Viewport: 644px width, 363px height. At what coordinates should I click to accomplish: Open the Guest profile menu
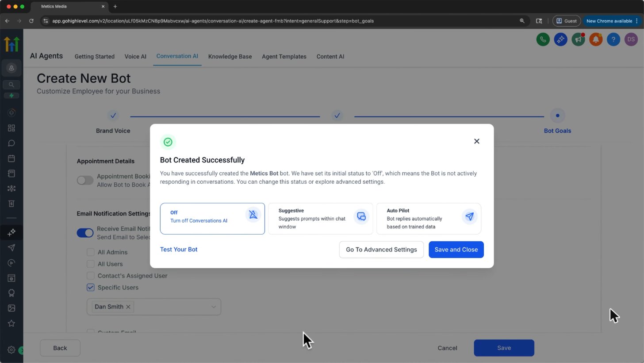tap(567, 21)
